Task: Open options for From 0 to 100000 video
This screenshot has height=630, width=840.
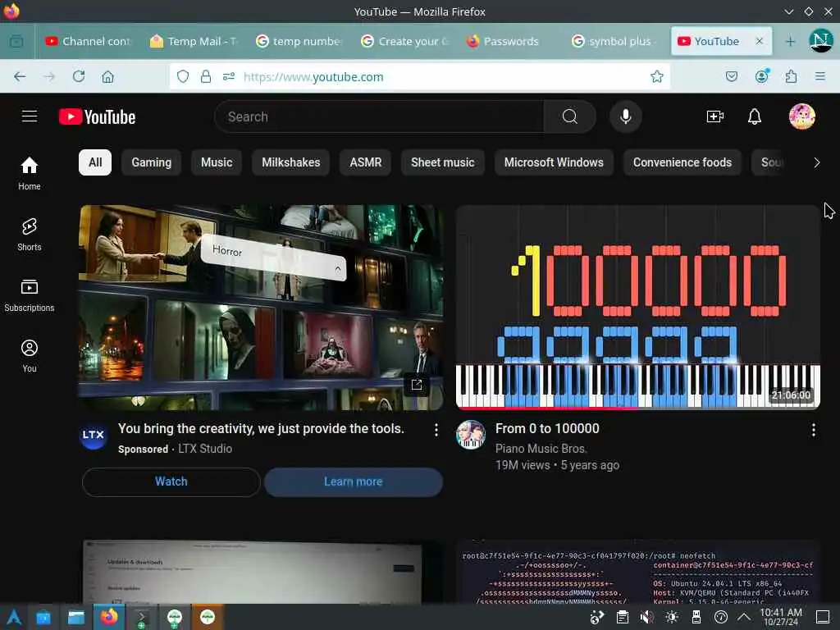Action: (x=813, y=430)
